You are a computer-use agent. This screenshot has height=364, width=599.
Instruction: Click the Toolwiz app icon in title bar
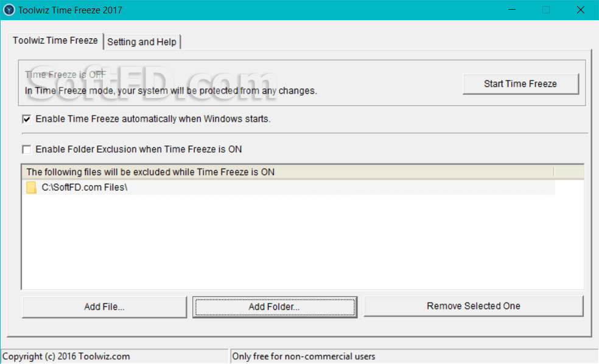(x=9, y=10)
